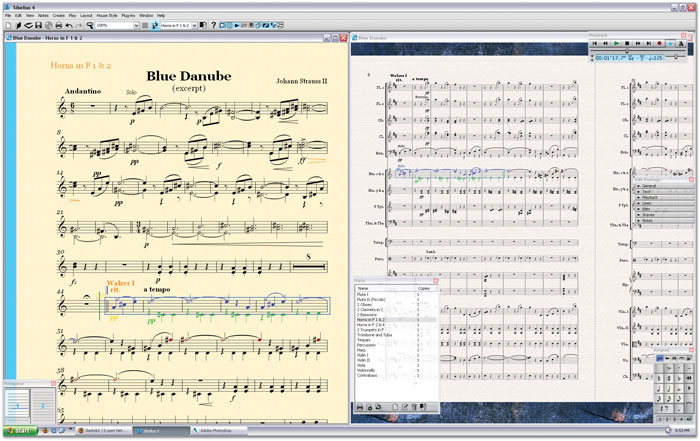Image resolution: width=700 pixels, height=441 pixels.
Task: Open the Create menu
Action: (58, 16)
